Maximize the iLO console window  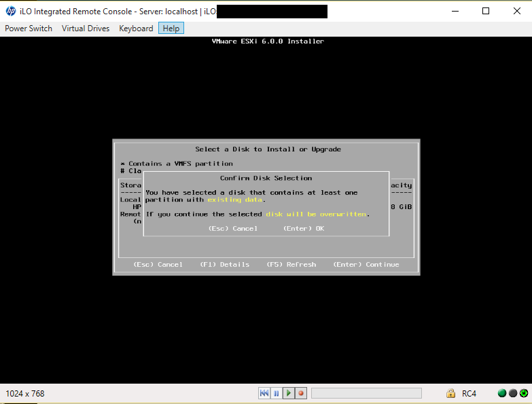[x=486, y=11]
